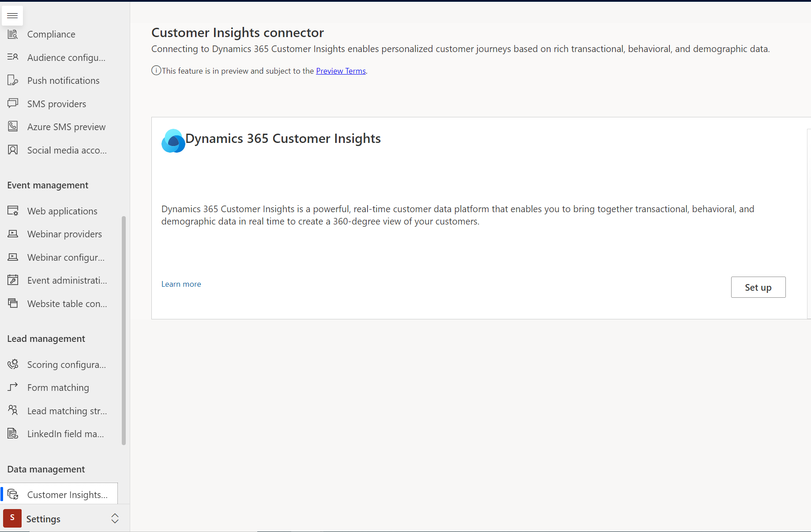This screenshot has width=811, height=532.
Task: Expand the Settings area switcher chevron
Action: pos(115,518)
